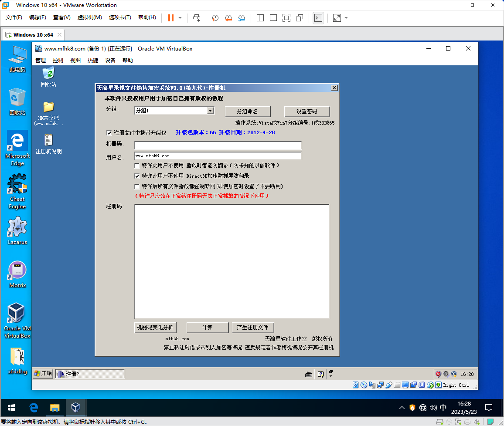504x426 pixels.
Task: Open the VMware 选项卡(T) menu
Action: tap(120, 17)
